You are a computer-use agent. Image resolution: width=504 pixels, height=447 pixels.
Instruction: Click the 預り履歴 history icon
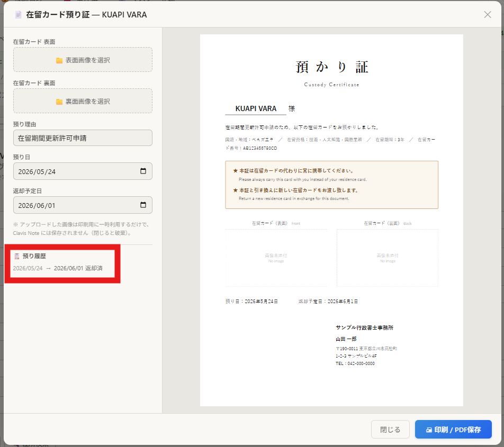click(x=17, y=256)
